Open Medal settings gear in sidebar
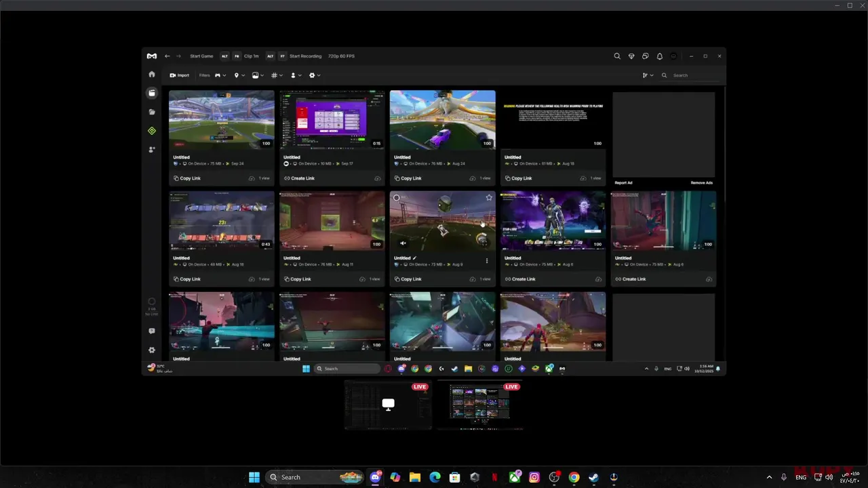This screenshot has height=488, width=868. [152, 350]
